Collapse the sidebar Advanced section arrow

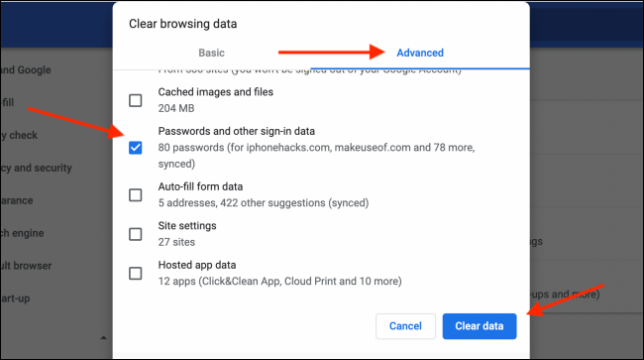click(103, 338)
